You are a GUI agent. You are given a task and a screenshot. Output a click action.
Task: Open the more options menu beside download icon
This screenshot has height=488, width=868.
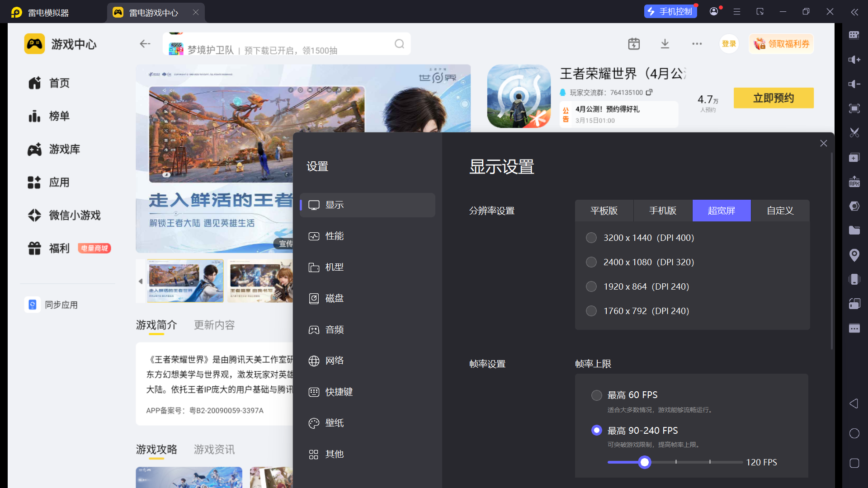(x=697, y=43)
